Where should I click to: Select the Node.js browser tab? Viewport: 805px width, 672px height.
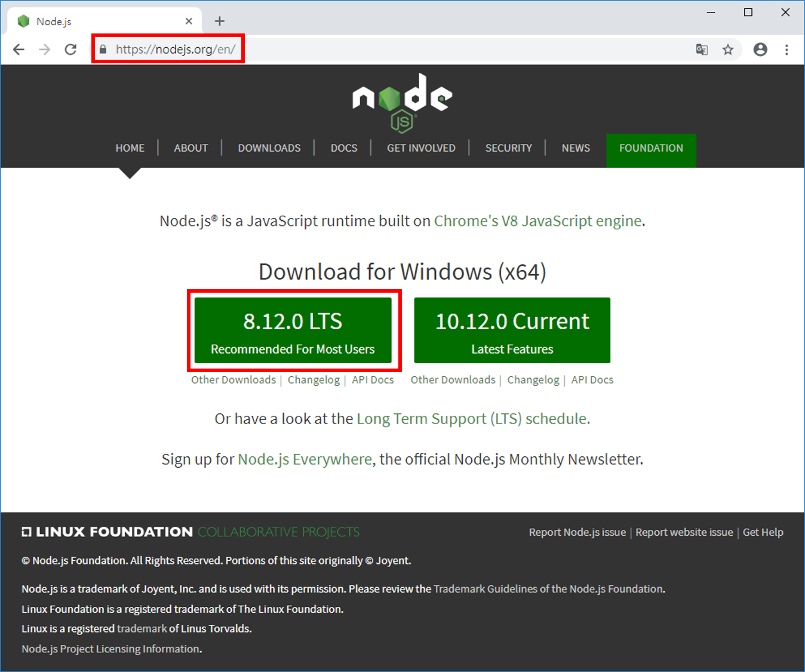(105, 21)
